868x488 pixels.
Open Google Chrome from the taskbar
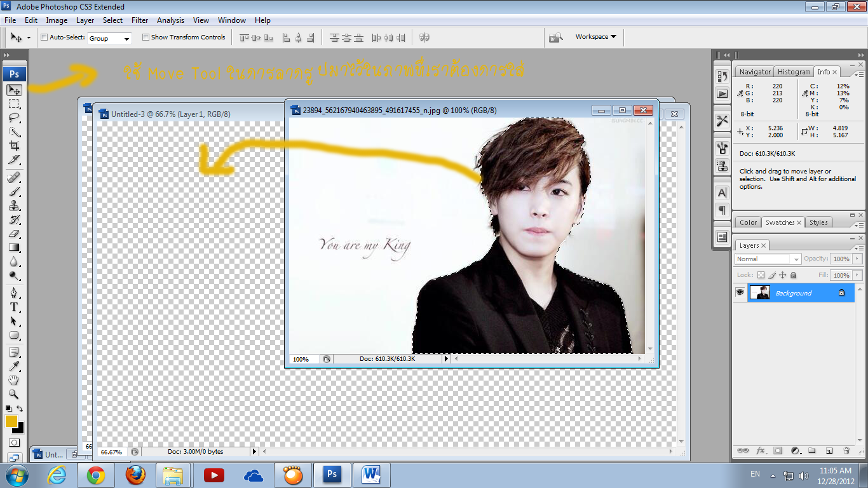click(x=96, y=475)
